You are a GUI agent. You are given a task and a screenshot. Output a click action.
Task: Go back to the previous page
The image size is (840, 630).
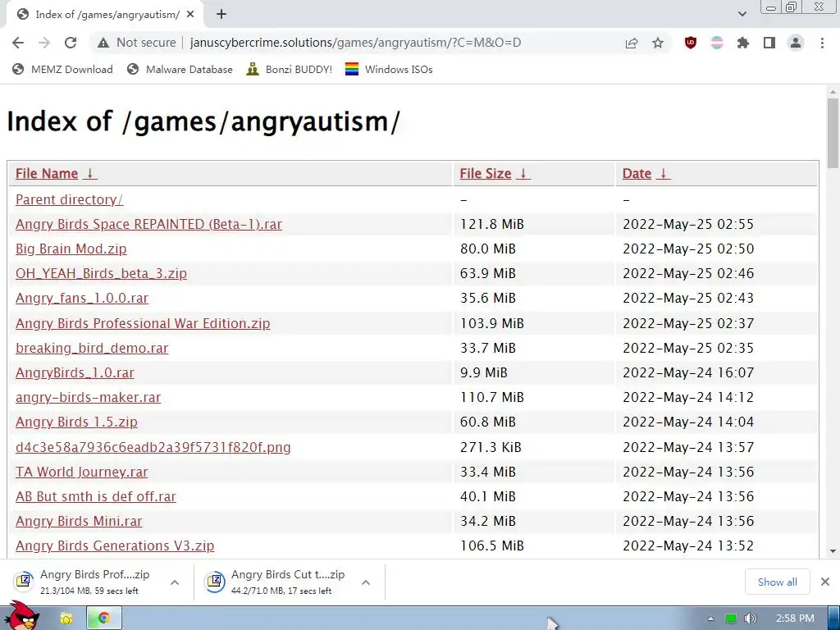(18, 43)
